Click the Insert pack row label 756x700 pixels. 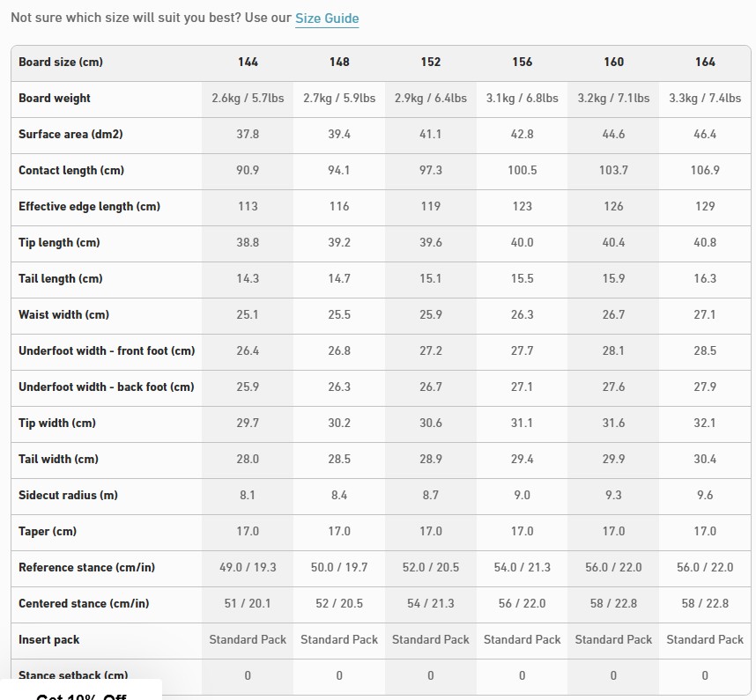[49, 640]
